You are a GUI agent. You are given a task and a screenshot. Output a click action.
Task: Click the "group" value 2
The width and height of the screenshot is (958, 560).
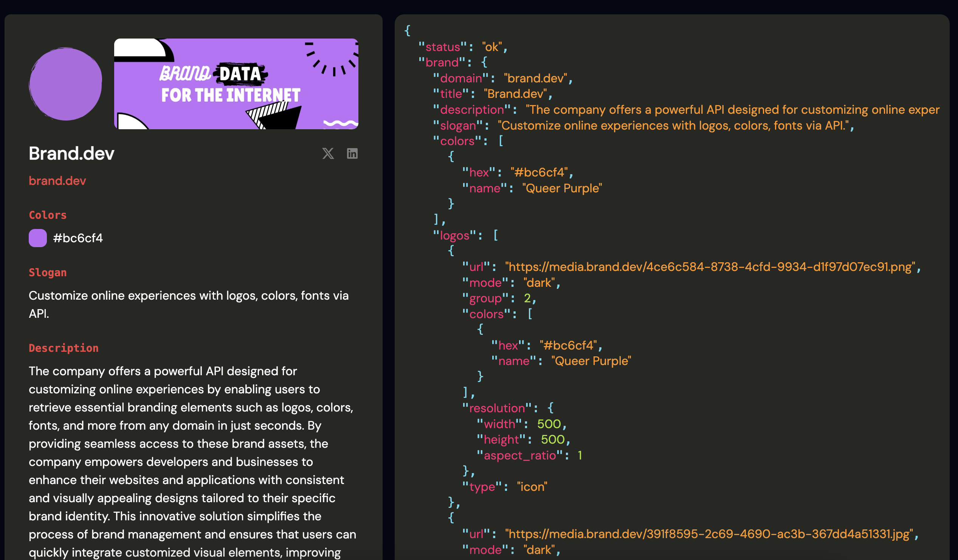pos(527,299)
